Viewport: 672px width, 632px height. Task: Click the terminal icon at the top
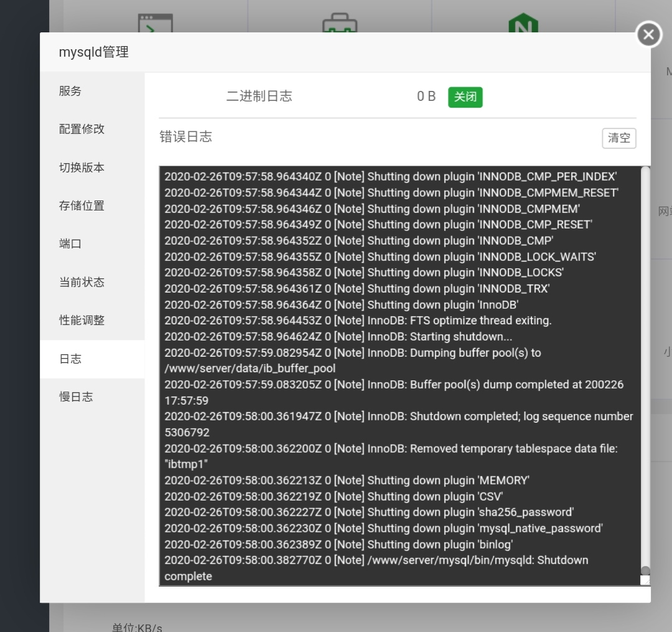[155, 24]
